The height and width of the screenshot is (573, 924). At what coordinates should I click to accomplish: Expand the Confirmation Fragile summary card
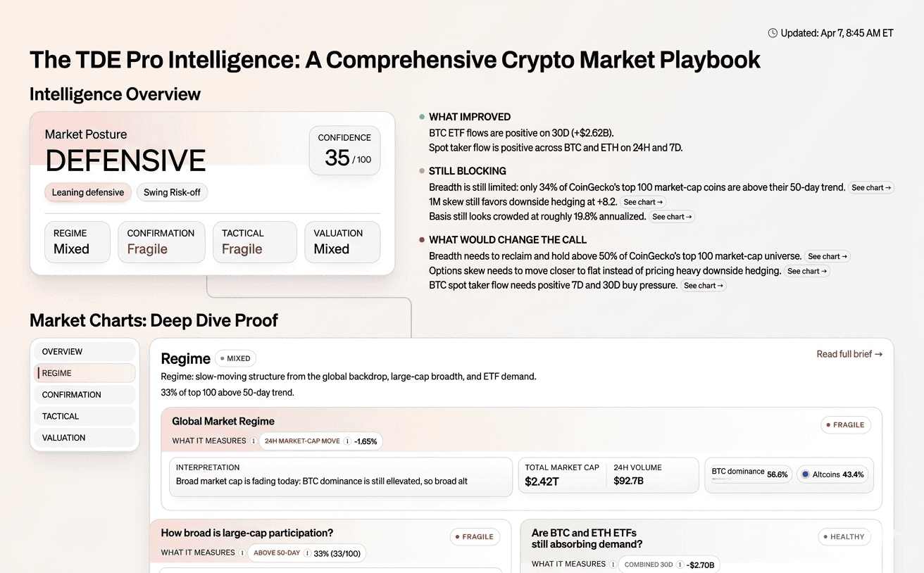click(161, 242)
